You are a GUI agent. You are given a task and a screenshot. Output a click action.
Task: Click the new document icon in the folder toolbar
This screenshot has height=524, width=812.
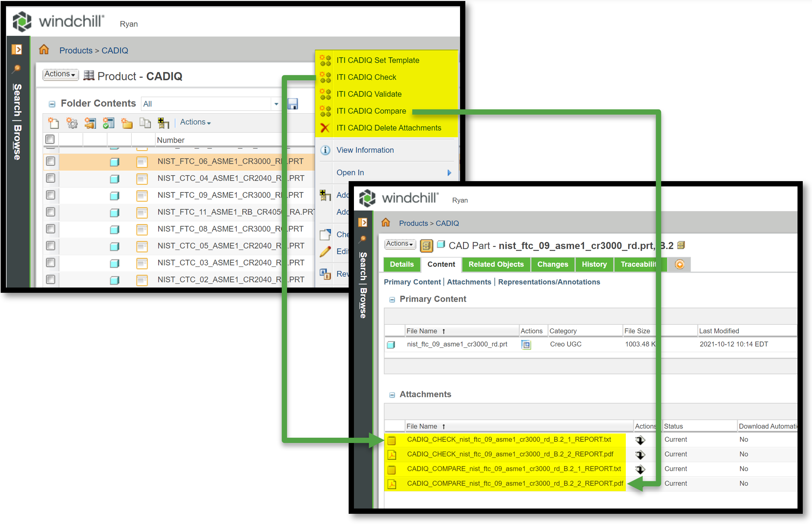tap(53, 123)
